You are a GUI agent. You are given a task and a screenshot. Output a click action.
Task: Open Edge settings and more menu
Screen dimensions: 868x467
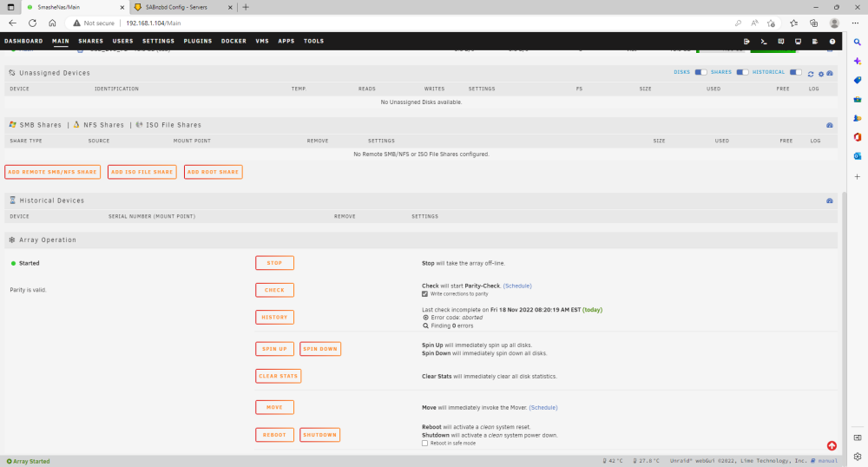coord(855,23)
